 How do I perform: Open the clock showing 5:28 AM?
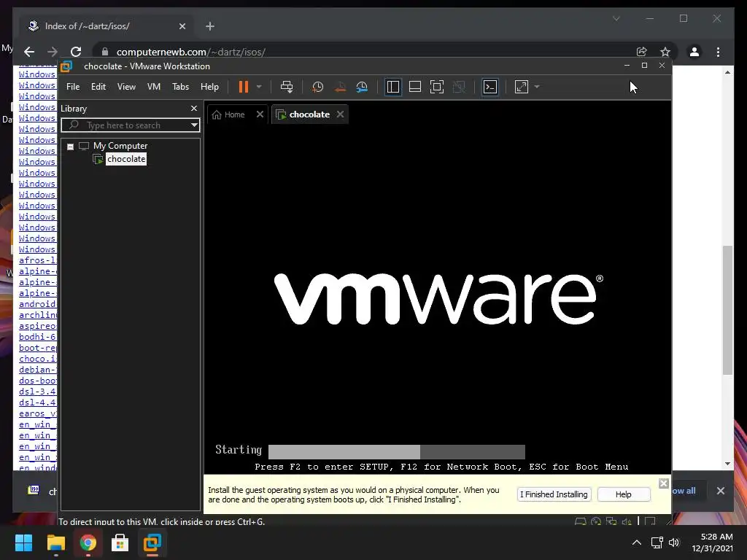[x=712, y=542]
